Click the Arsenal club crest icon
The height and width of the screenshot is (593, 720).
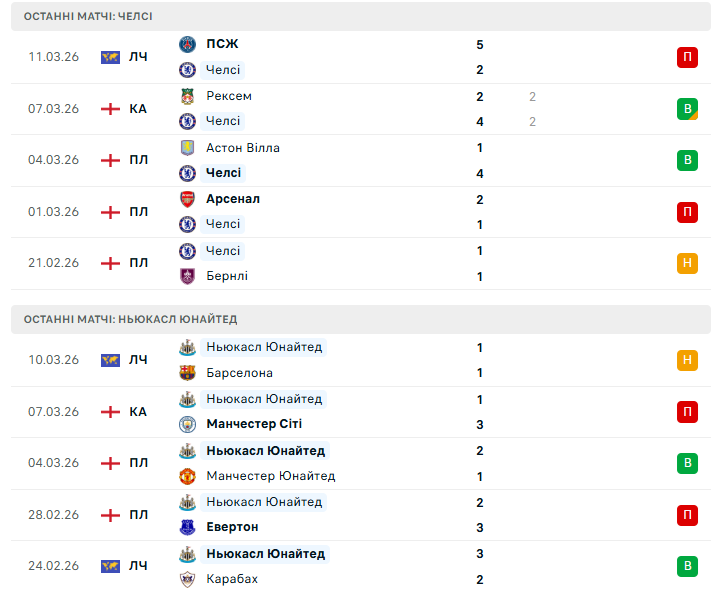(x=187, y=199)
